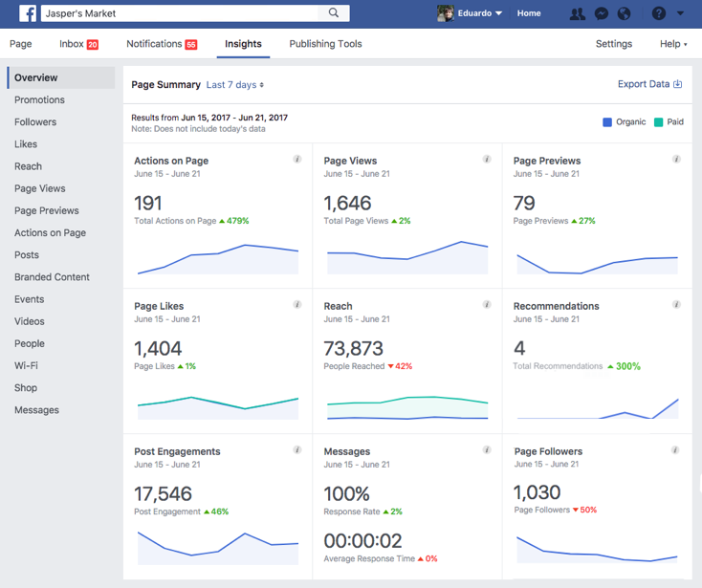Viewport: 702px width, 588px height.
Task: Expand the account menu arrow in top bar
Action: tap(681, 13)
